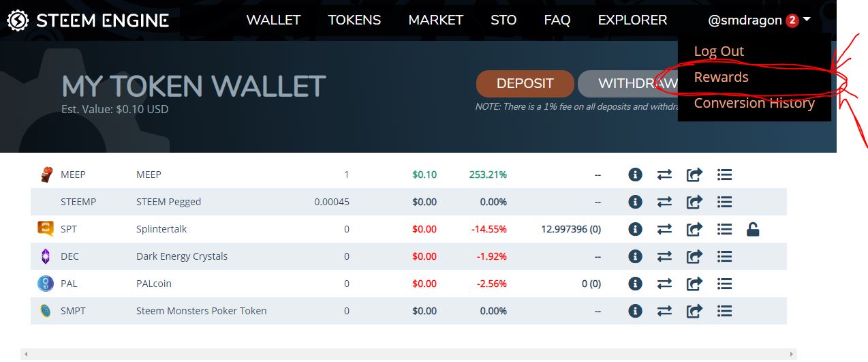The width and height of the screenshot is (868, 362).
Task: Click the horizontal scrollbar track
Action: pyautogui.click(x=409, y=355)
